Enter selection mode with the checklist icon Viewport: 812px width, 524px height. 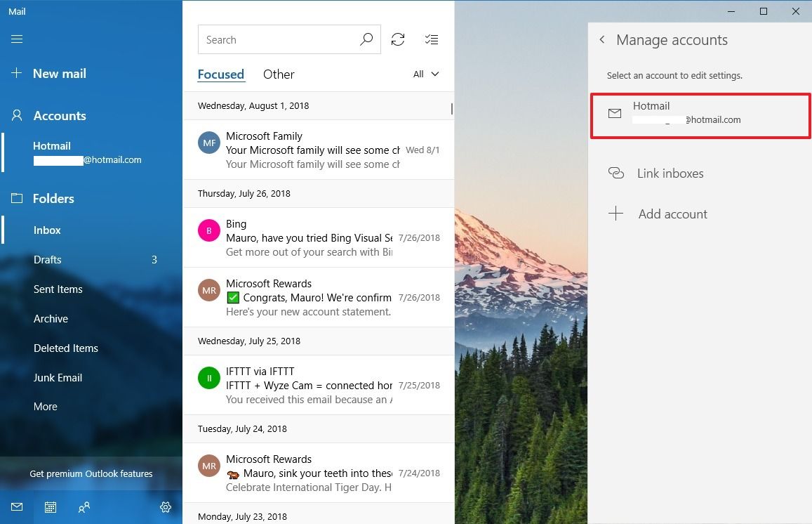pyautogui.click(x=432, y=39)
